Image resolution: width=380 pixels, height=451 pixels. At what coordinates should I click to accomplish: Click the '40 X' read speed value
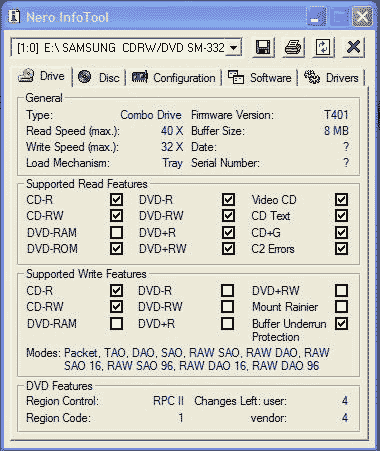[x=172, y=131]
